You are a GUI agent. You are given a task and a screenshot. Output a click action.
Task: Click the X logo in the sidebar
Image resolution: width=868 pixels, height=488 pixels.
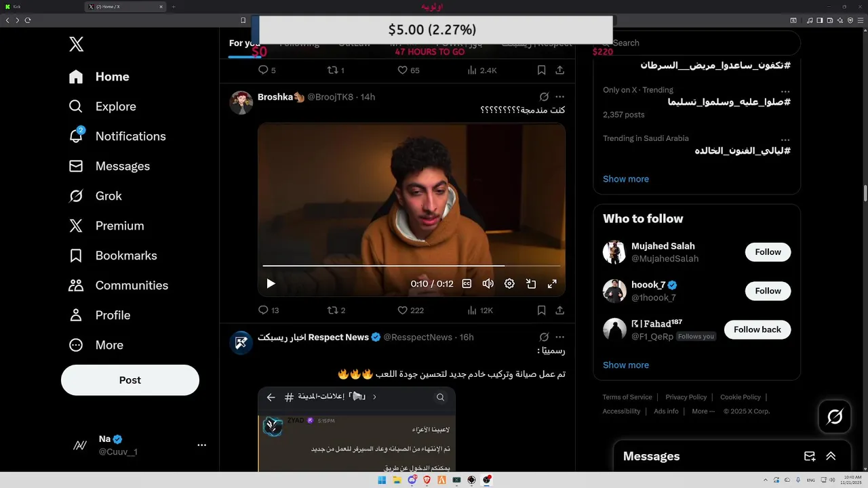[76, 45]
